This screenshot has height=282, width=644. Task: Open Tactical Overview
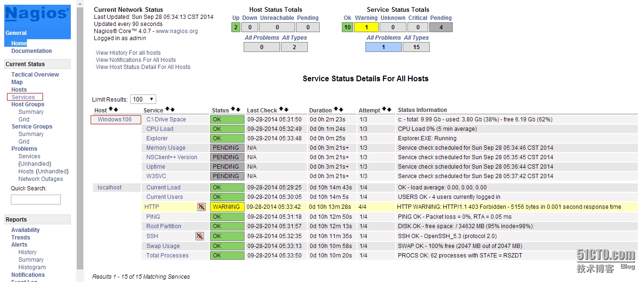click(x=35, y=75)
